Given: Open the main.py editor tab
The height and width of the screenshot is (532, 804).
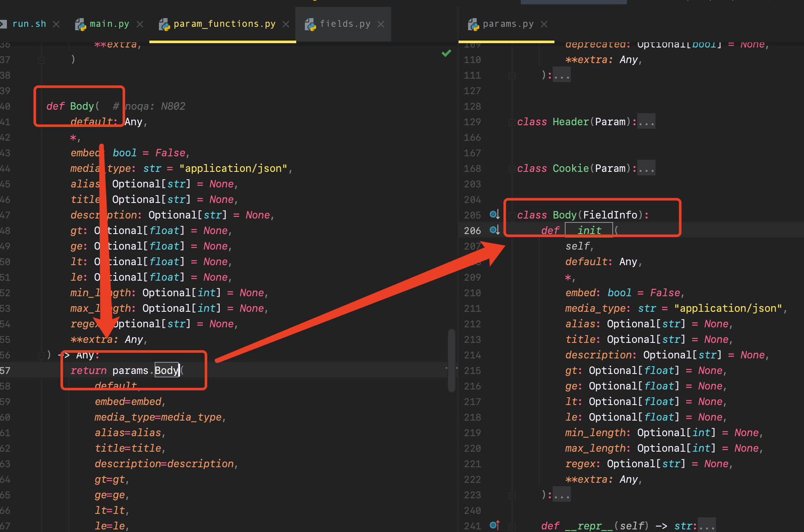Looking at the screenshot, I should coord(109,24).
